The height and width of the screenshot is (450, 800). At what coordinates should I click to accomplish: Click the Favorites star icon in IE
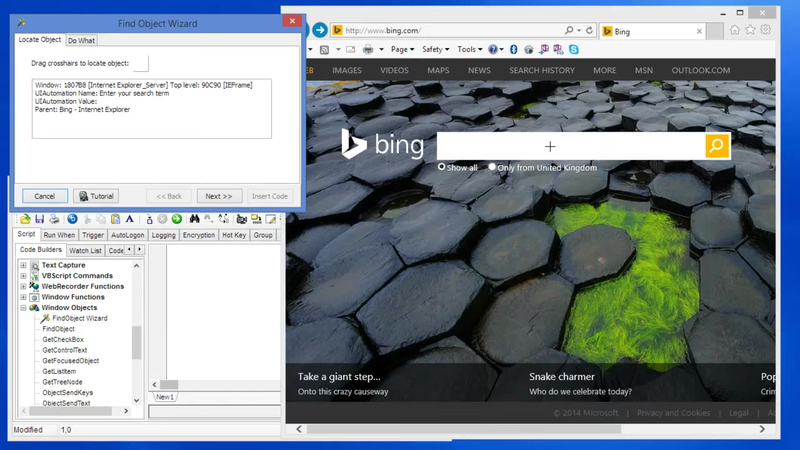pyautogui.click(x=750, y=30)
